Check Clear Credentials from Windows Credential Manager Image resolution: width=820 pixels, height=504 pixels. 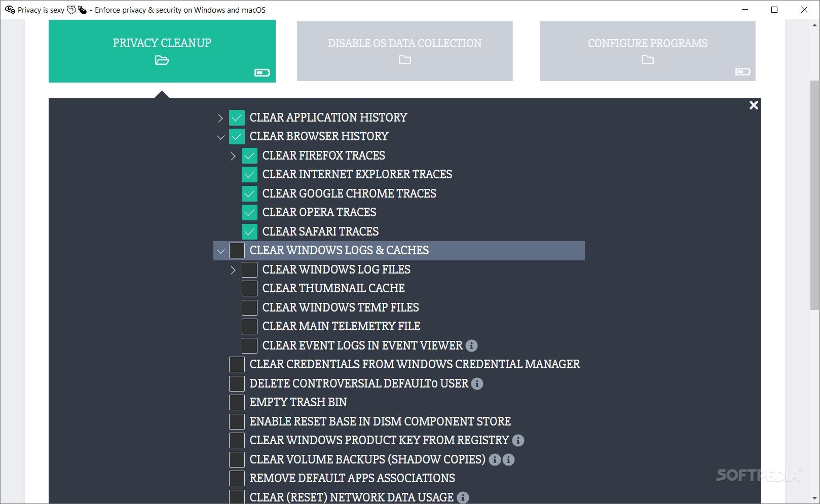click(x=237, y=364)
